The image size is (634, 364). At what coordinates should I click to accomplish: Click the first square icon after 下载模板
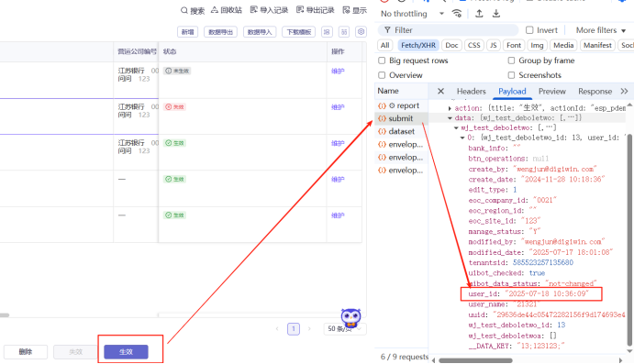[x=328, y=31]
